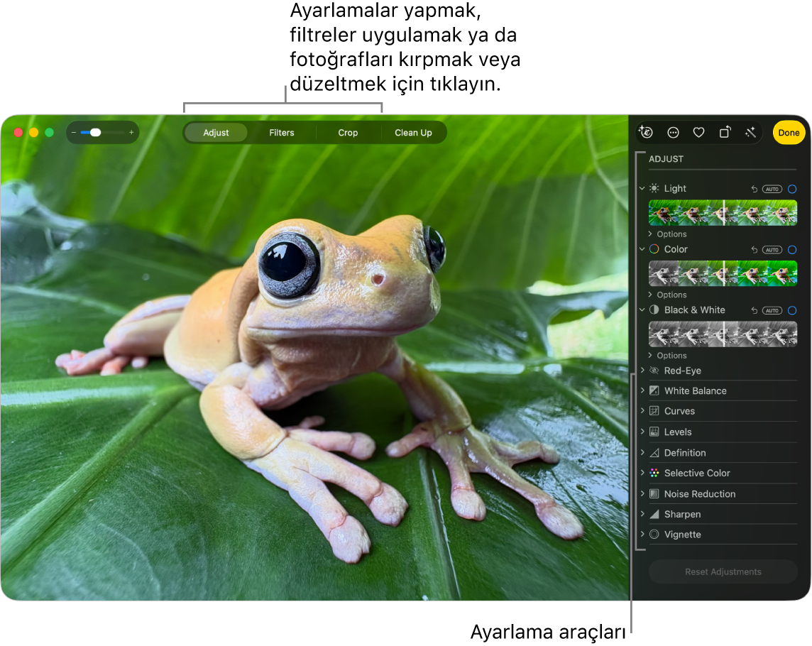The width and height of the screenshot is (812, 646).
Task: Click the first icon left of the ellipsis
Action: [x=646, y=132]
